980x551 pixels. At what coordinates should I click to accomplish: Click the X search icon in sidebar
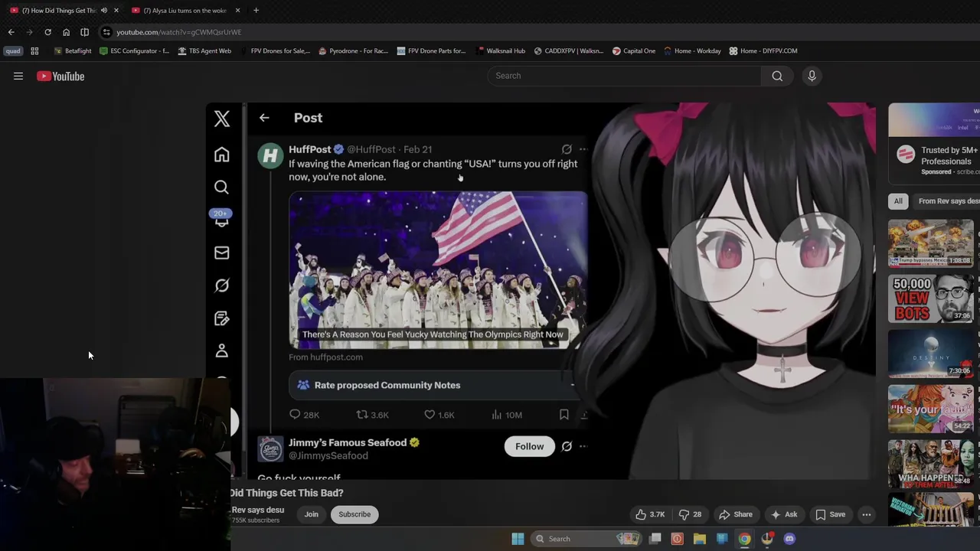(x=221, y=187)
